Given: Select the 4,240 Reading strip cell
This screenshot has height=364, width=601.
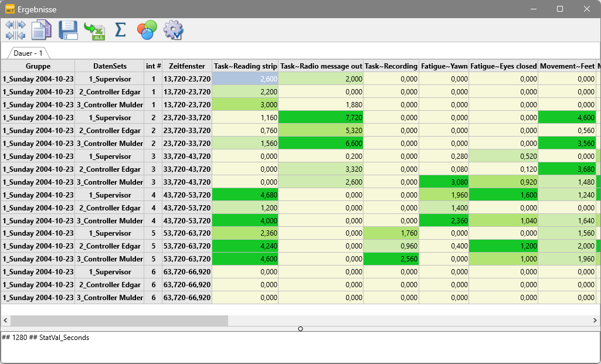Looking at the screenshot, I should tap(245, 246).
